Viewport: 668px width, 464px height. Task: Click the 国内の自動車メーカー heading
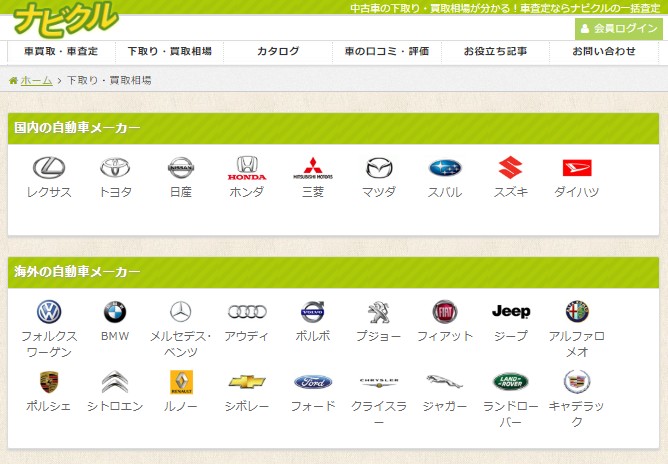point(77,128)
